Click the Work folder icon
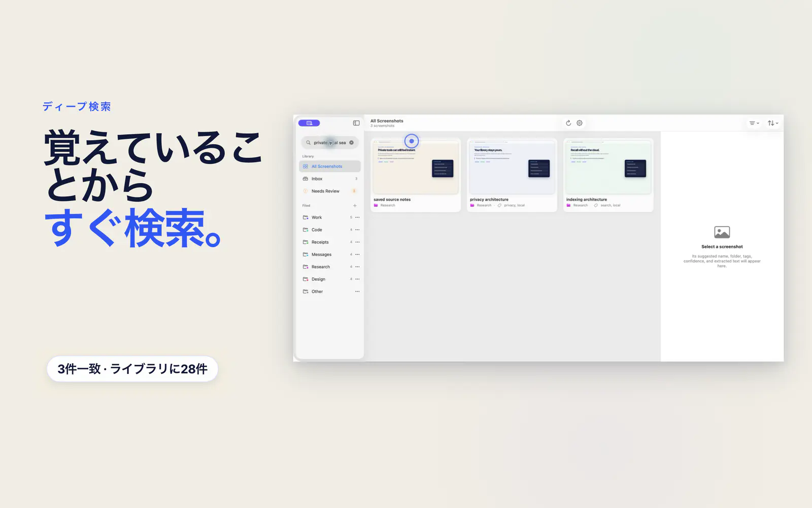812x508 pixels. (x=306, y=217)
